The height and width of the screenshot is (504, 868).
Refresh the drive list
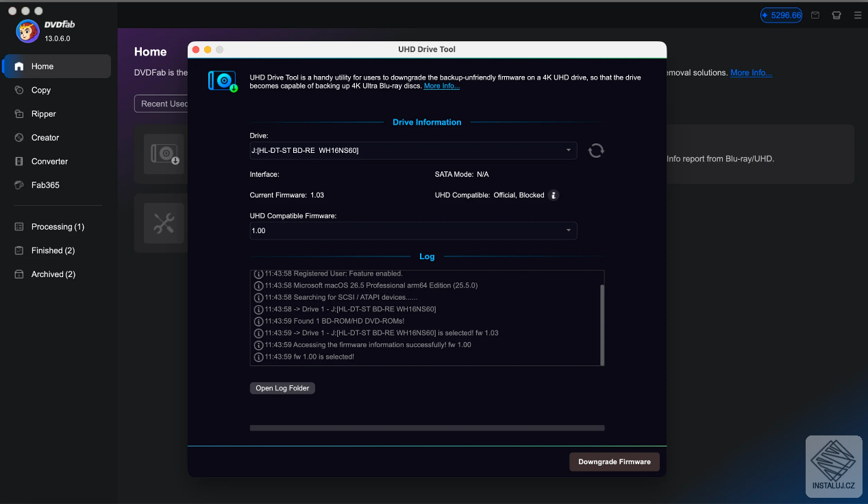[x=596, y=150]
